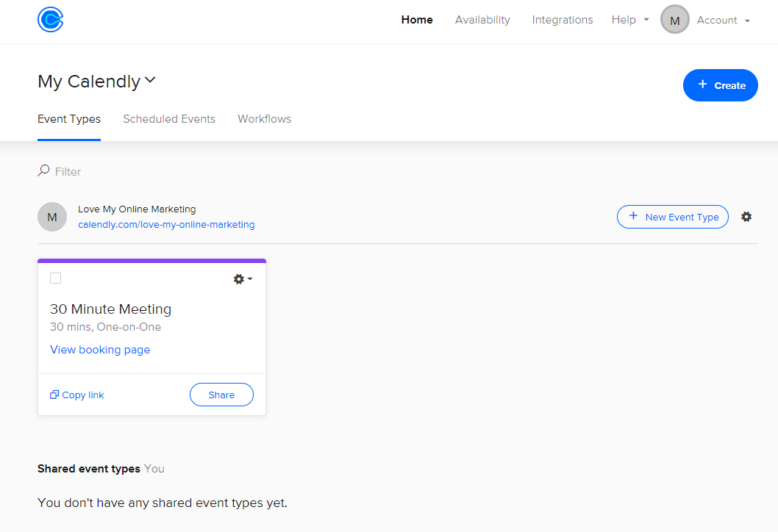Viewport: 778px width, 532px height.
Task: Click the Copy link button on meeting card
Action: (x=77, y=395)
